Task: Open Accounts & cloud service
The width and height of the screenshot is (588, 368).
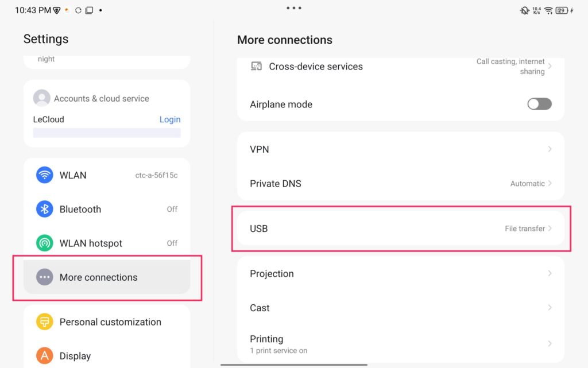Action: point(101,99)
